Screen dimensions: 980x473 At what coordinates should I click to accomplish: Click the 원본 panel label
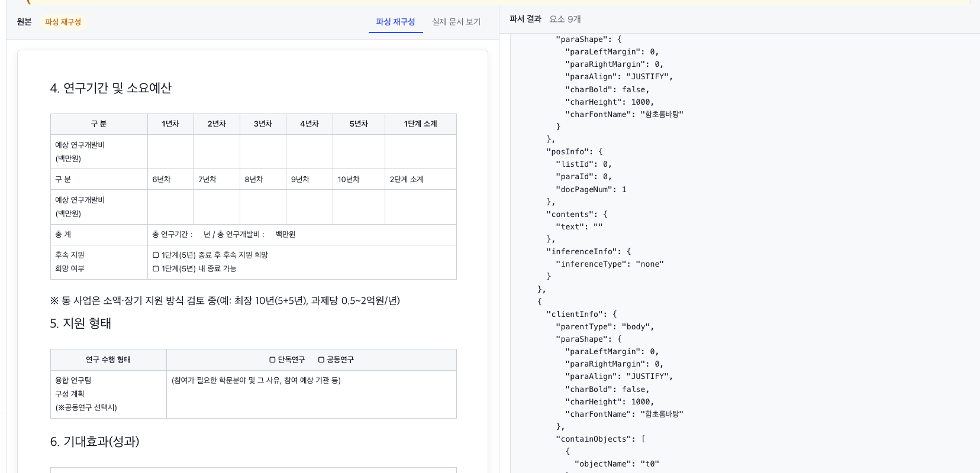click(x=24, y=22)
